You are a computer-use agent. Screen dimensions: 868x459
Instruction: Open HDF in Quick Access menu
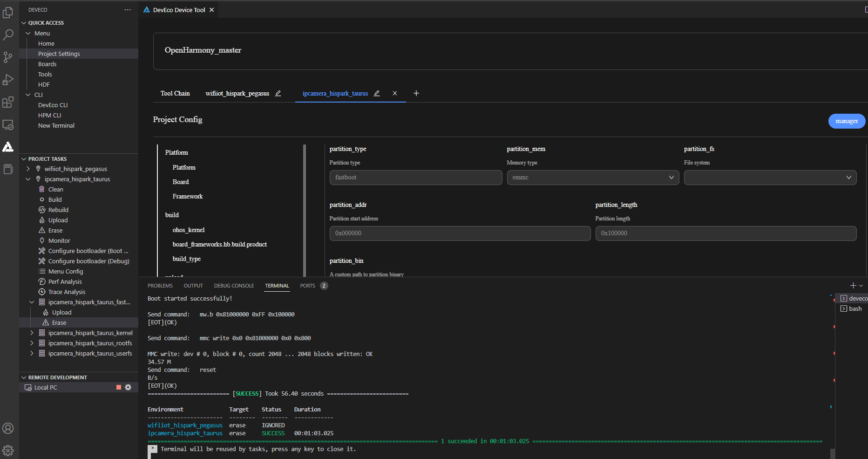click(x=44, y=84)
